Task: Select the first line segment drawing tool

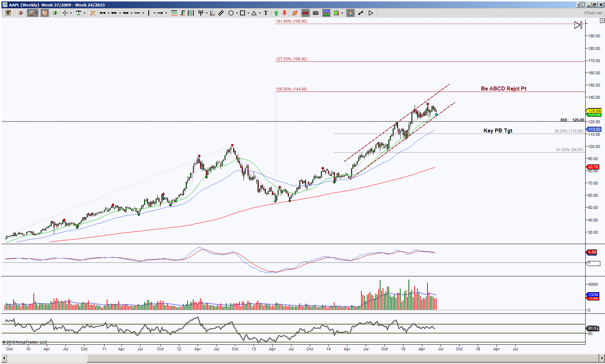Action: [x=103, y=13]
